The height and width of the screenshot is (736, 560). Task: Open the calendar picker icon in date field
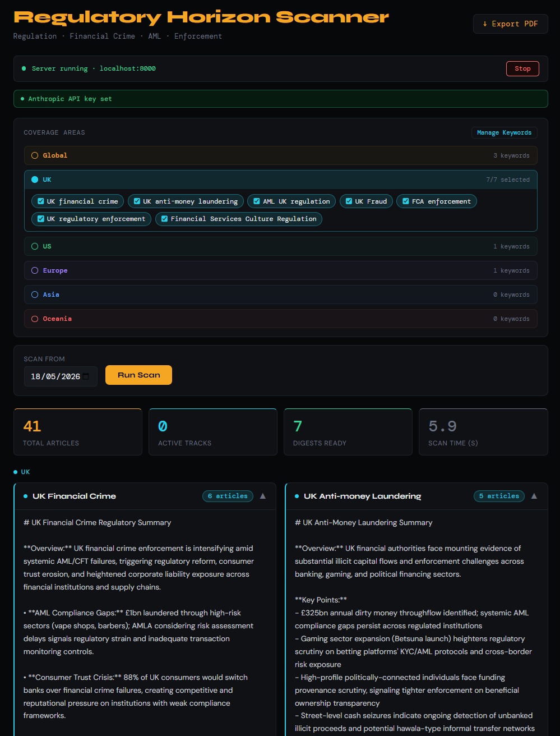tap(86, 376)
